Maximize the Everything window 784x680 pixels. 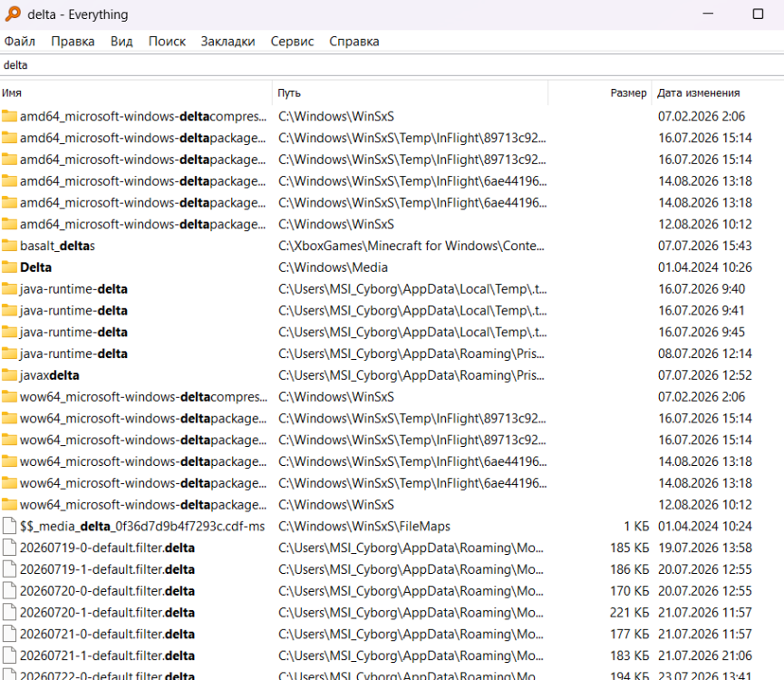pos(758,14)
